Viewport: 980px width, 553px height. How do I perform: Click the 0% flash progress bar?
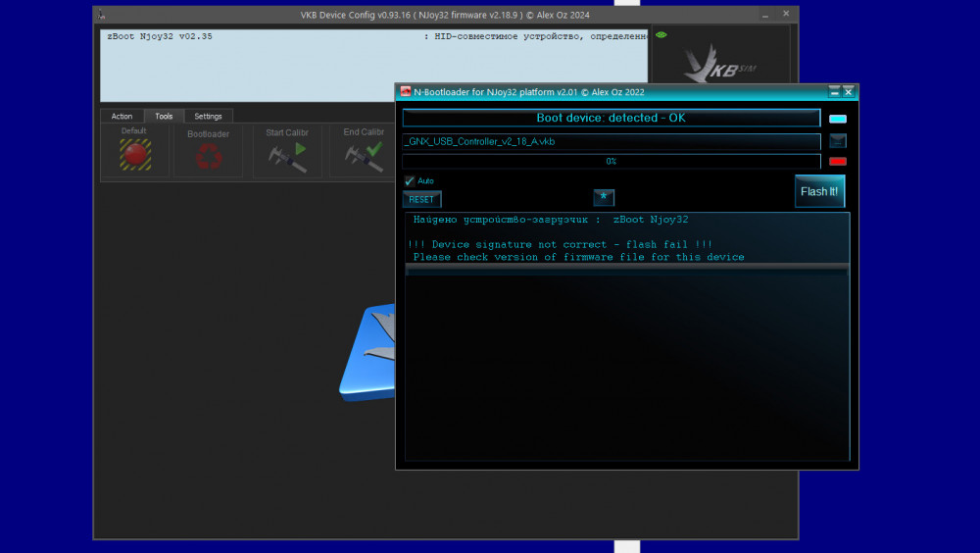point(612,162)
